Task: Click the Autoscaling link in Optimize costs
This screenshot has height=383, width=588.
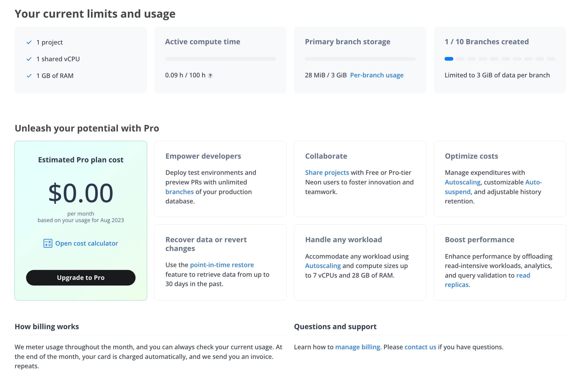Action: [x=462, y=182]
